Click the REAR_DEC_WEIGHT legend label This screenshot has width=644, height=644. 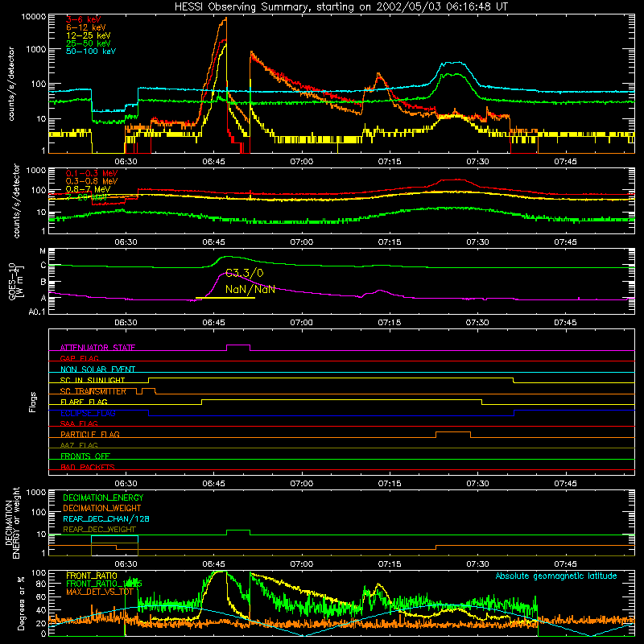pyautogui.click(x=99, y=530)
